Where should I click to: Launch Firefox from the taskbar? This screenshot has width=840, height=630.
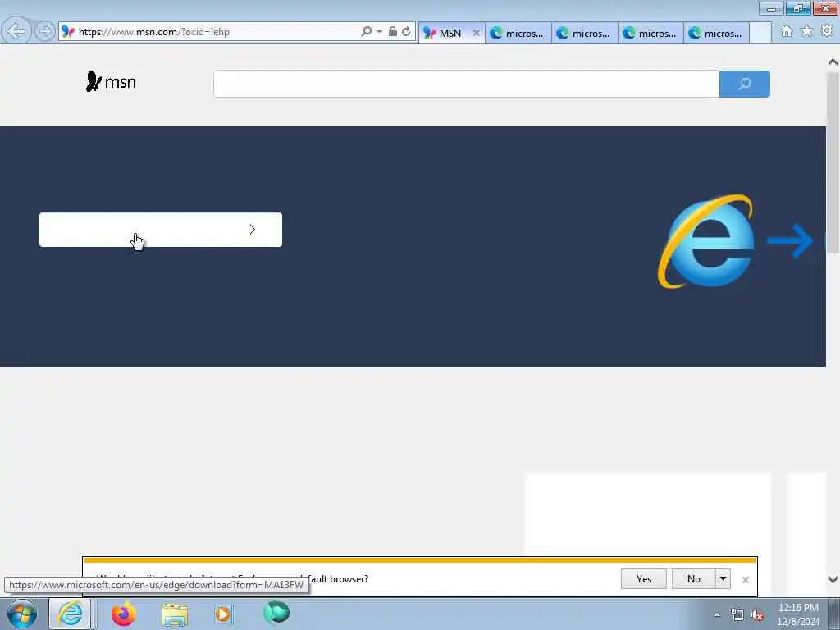123,614
